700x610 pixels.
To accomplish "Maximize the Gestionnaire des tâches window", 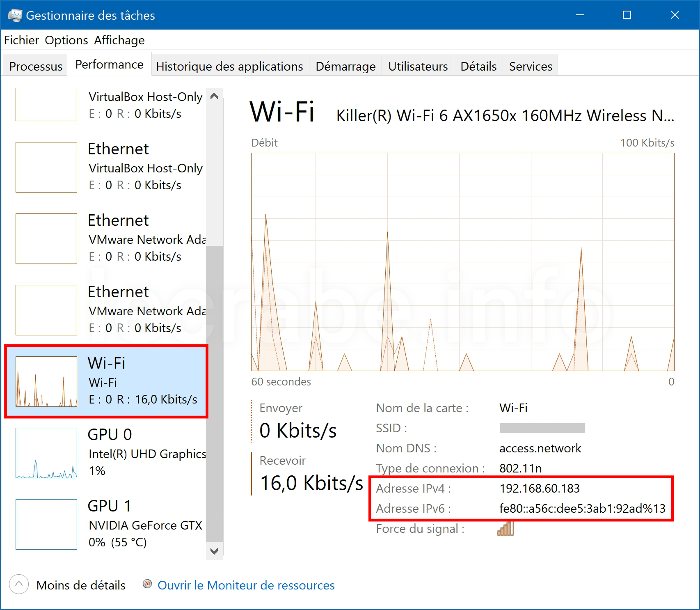I will [627, 15].
